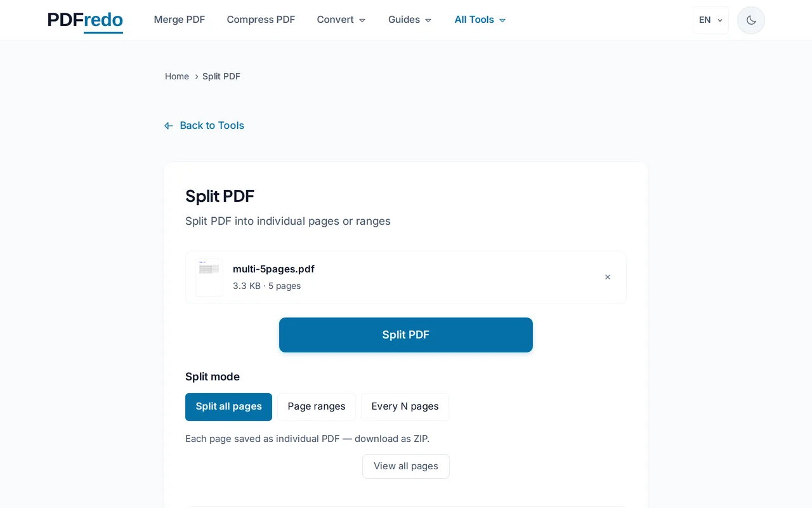The width and height of the screenshot is (812, 508).
Task: Toggle dark mode via moon icon
Action: click(750, 20)
